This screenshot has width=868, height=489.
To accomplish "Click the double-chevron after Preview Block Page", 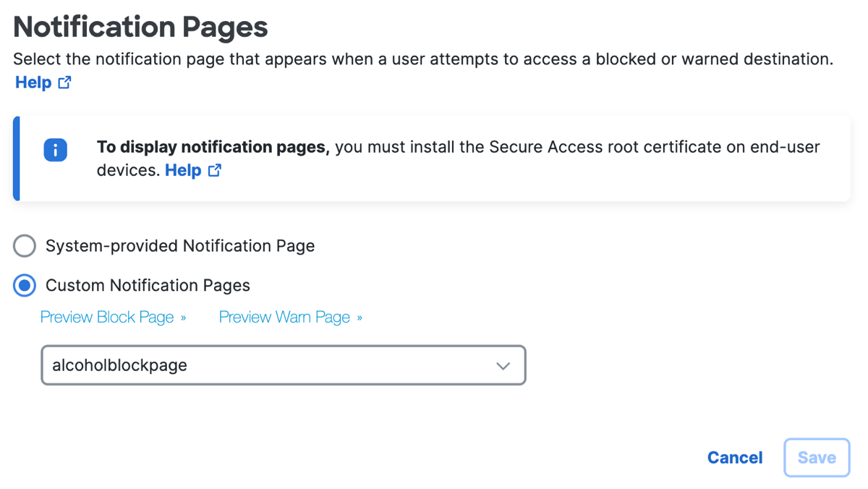I will click(x=184, y=318).
